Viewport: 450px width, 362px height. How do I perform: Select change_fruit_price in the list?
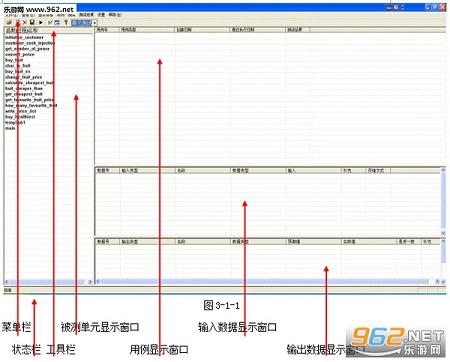[23, 77]
